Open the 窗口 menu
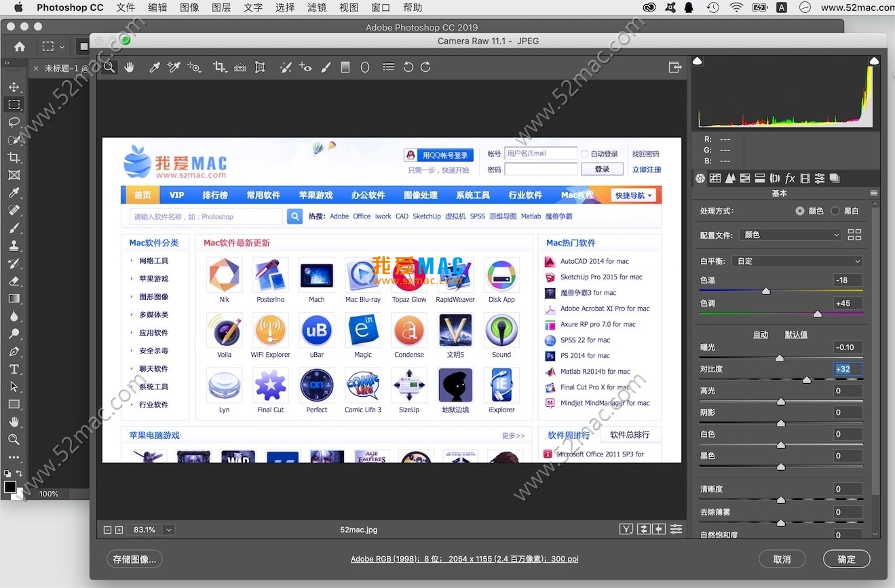The image size is (895, 588). (x=381, y=7)
